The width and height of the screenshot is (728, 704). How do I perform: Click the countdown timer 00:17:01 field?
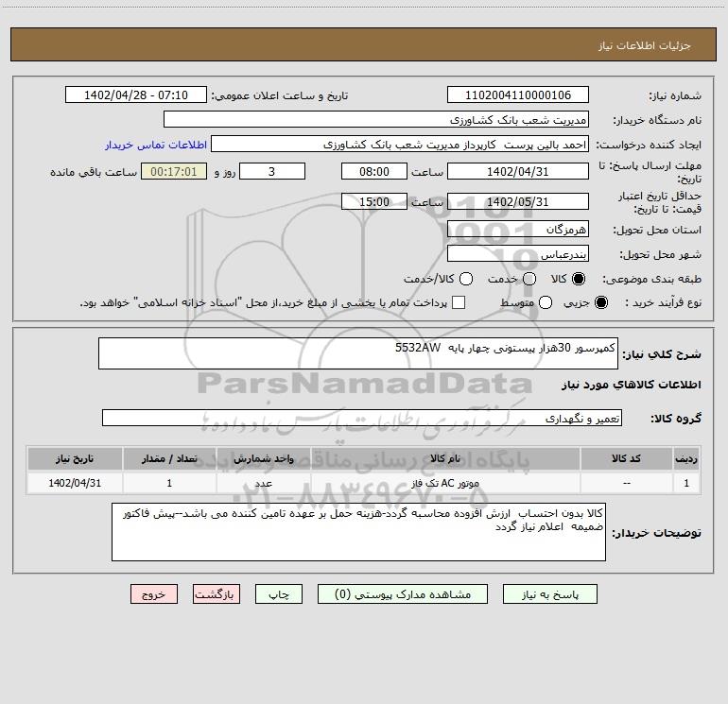pos(174,171)
